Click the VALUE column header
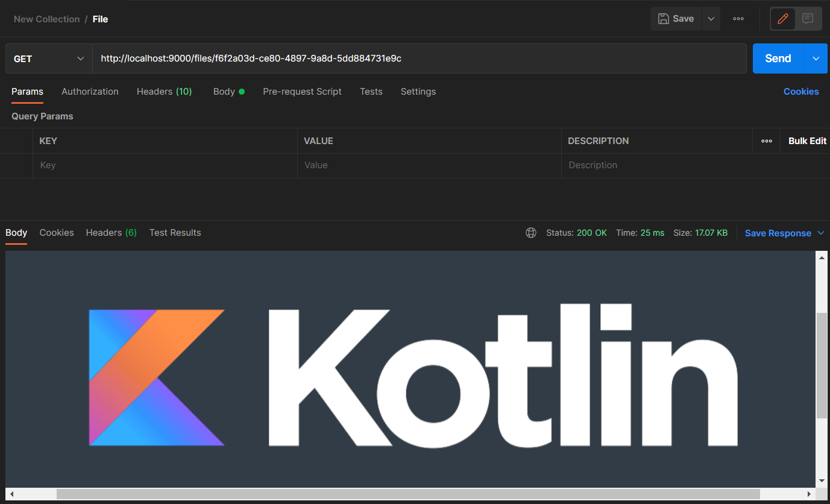This screenshot has height=504, width=830. click(x=318, y=141)
